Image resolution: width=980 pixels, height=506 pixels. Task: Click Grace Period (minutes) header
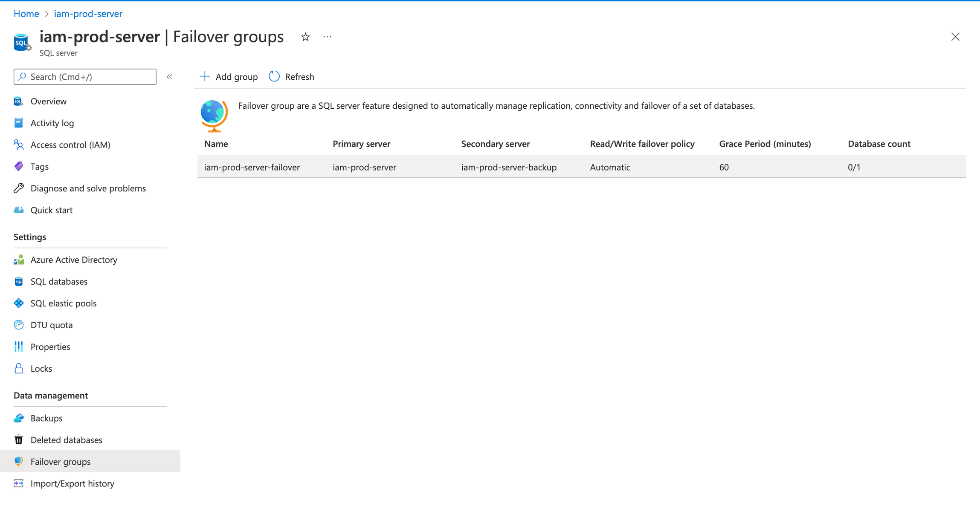click(765, 144)
